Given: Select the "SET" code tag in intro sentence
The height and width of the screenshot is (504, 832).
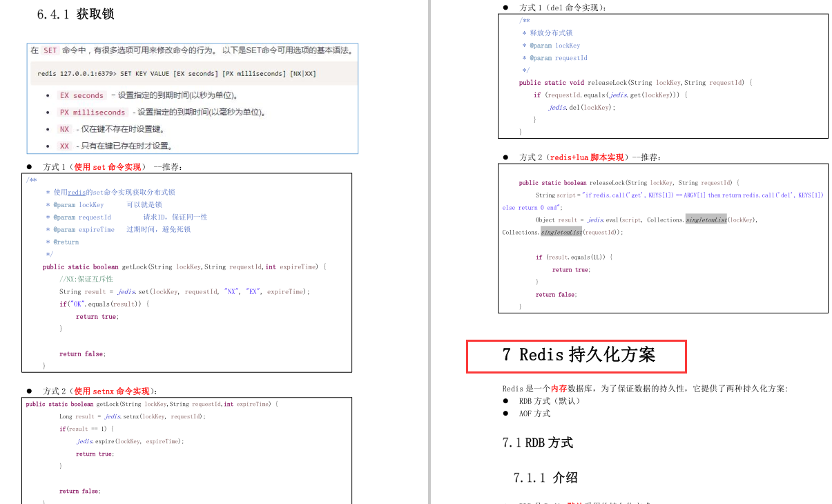Looking at the screenshot, I should (x=50, y=50).
